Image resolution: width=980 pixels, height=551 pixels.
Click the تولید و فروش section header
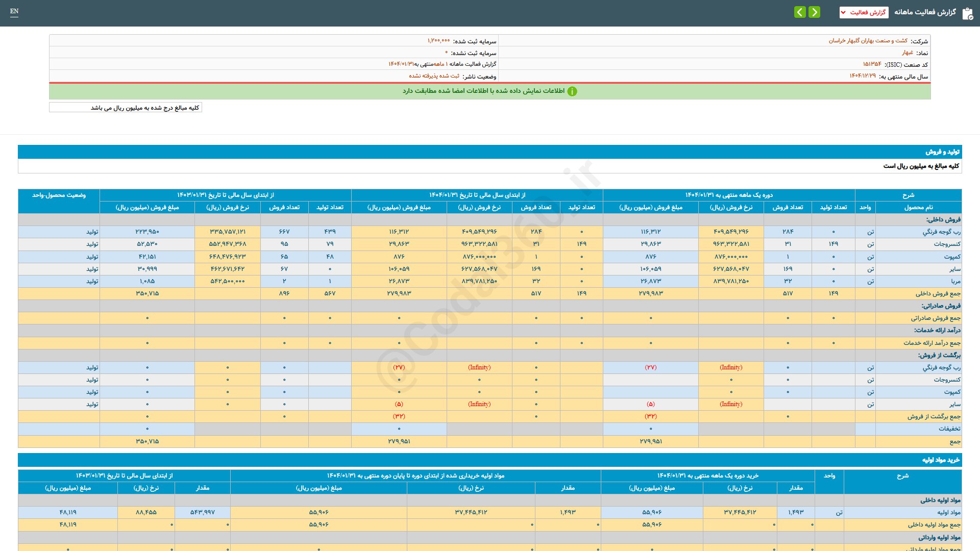coord(942,152)
